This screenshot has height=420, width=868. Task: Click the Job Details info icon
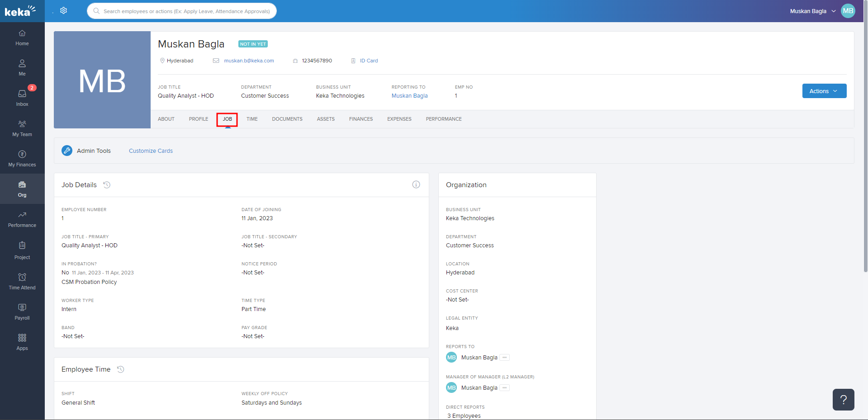[x=416, y=184]
